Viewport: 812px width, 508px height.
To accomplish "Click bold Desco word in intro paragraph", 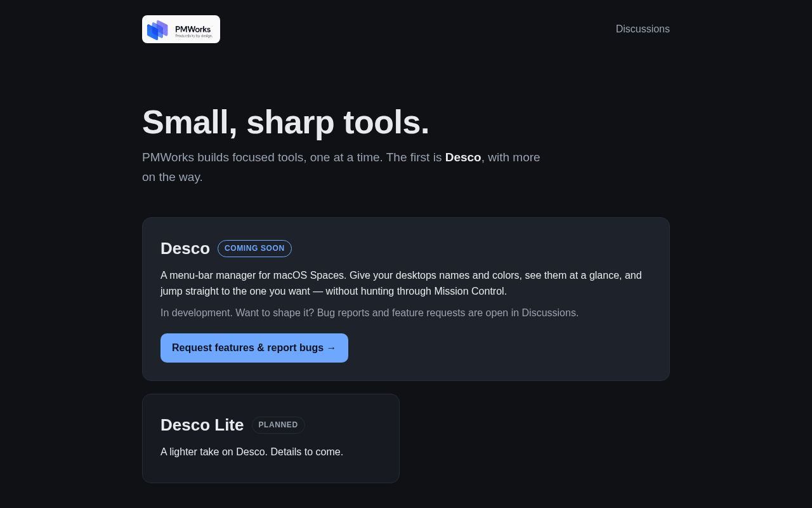I will click(x=463, y=157).
